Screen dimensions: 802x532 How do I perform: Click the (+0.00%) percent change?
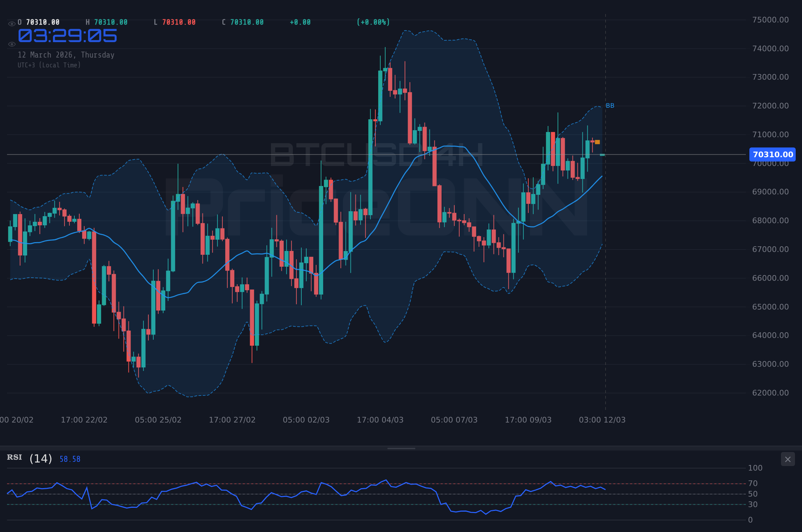coord(373,22)
